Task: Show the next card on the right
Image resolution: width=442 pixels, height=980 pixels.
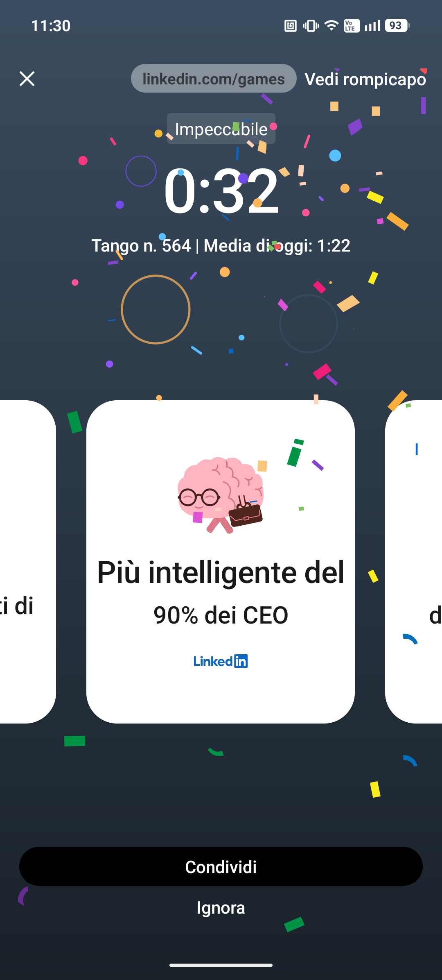Action: click(x=414, y=562)
